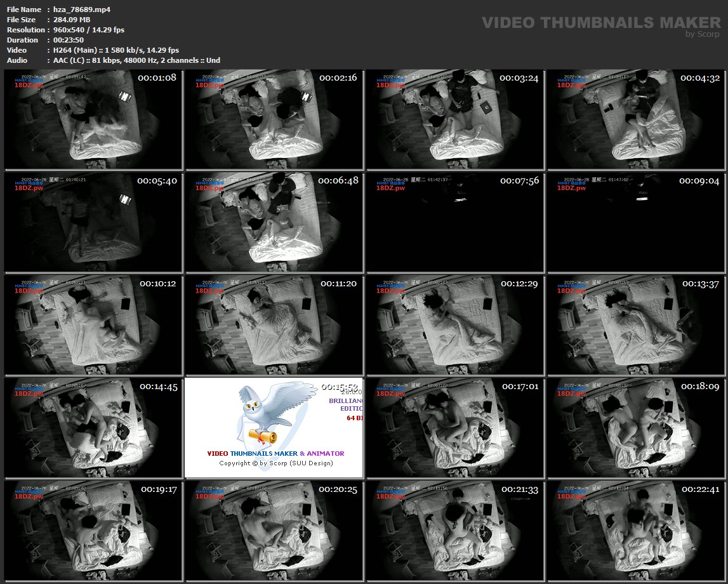Open the thumbnail at timestamp 00:02:16

[274, 119]
